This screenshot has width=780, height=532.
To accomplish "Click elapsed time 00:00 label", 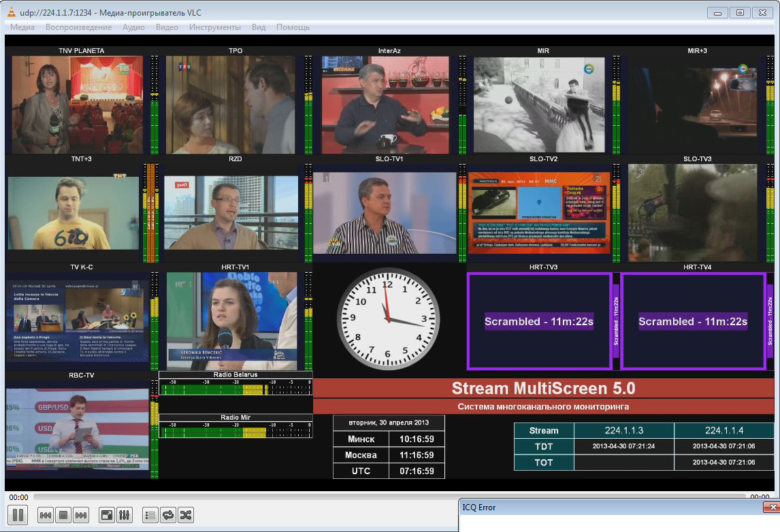I will [x=18, y=497].
